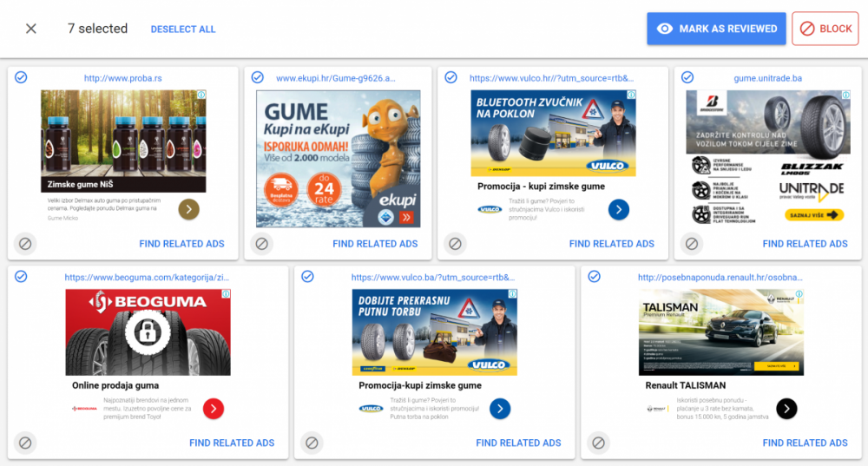Find related ads for Renault TALISMAN card

click(x=805, y=443)
